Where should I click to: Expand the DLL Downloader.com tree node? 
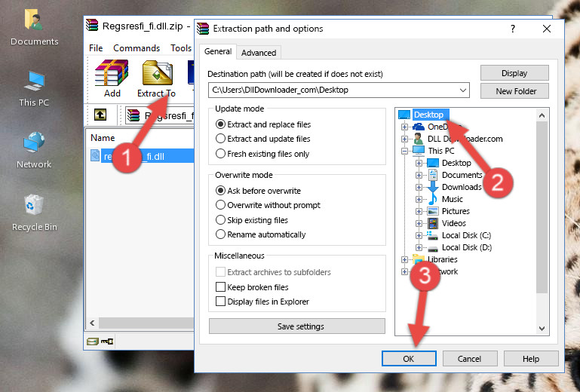point(405,139)
